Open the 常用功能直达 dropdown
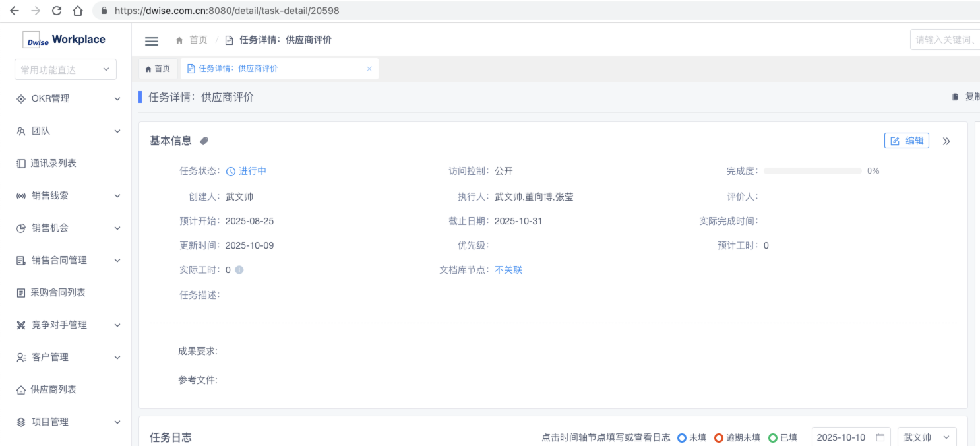 click(x=65, y=69)
